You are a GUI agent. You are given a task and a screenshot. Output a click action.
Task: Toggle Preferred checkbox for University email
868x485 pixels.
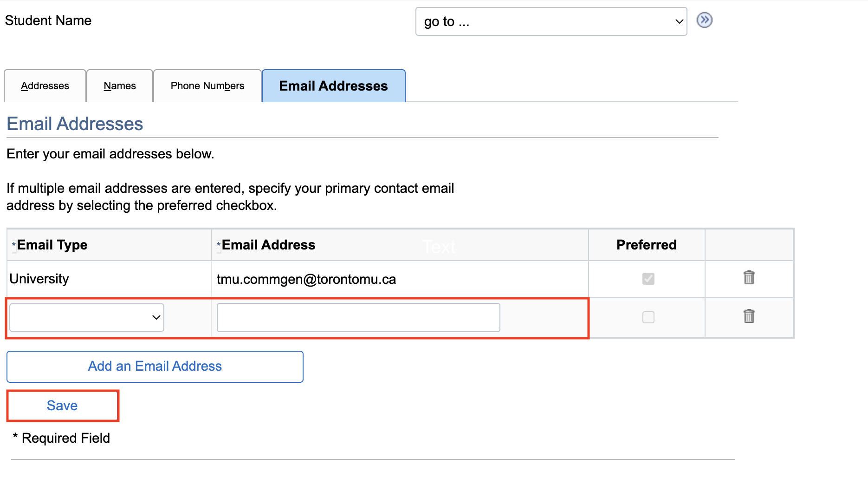pos(648,279)
